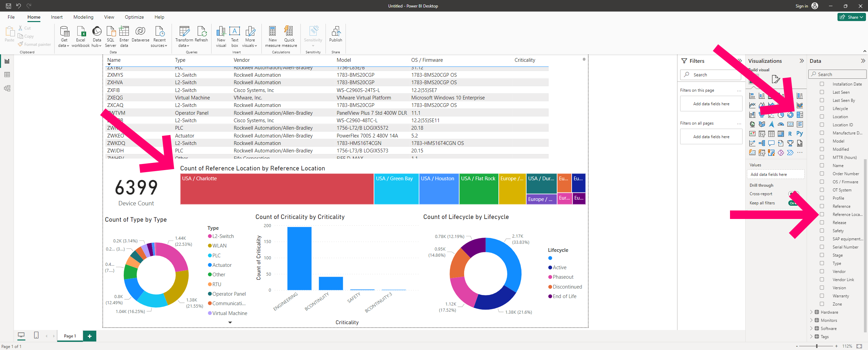Select the Slicer visual icon
This screenshot has width=868, height=350.
click(762, 133)
